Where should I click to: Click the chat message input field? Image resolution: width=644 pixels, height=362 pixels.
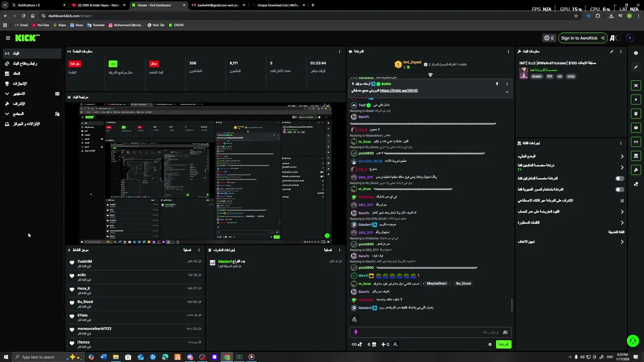tap(430, 332)
